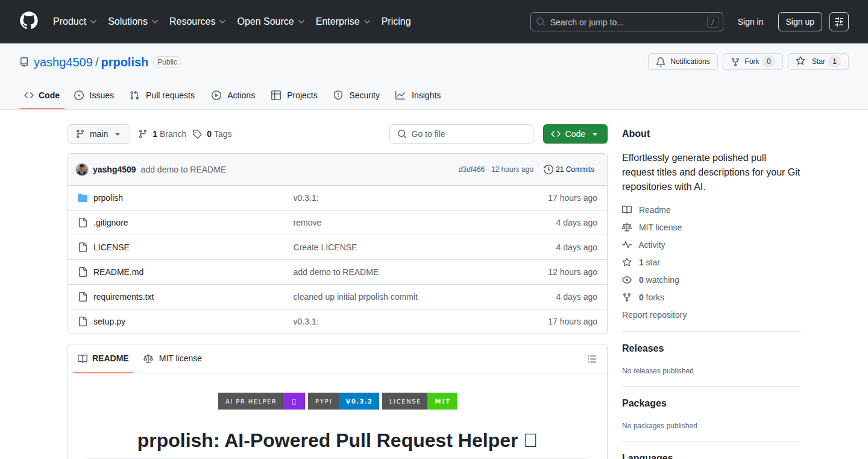Open the cleaned up initial prpolish commit
Image resolution: width=868 pixels, height=459 pixels.
click(x=356, y=297)
